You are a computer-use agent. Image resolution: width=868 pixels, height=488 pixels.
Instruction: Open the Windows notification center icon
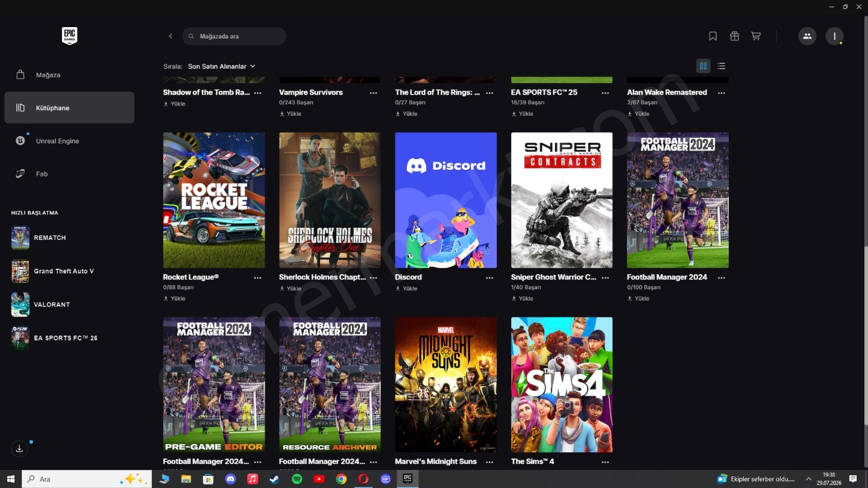(x=853, y=479)
